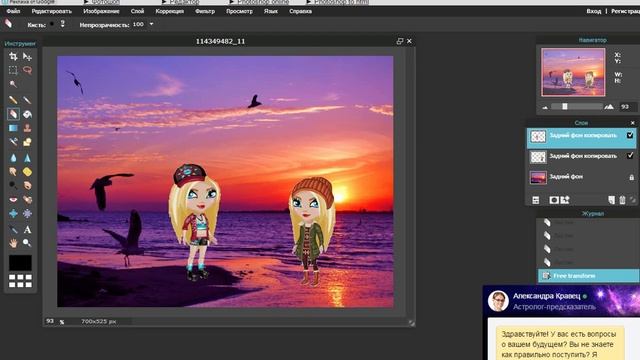Delete the selected layer with trash icon

(x=622, y=200)
